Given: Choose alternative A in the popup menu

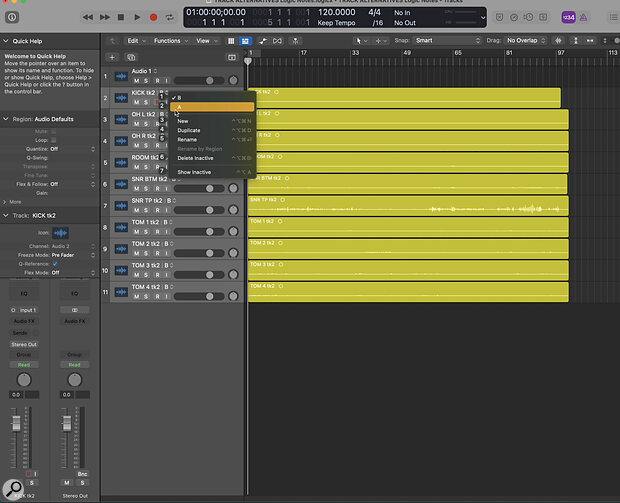Looking at the screenshot, I should click(x=212, y=107).
